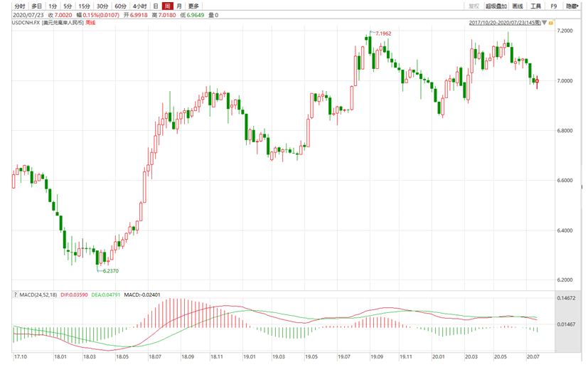Select the 5分 period tab
The image size is (588, 372).
point(68,6)
